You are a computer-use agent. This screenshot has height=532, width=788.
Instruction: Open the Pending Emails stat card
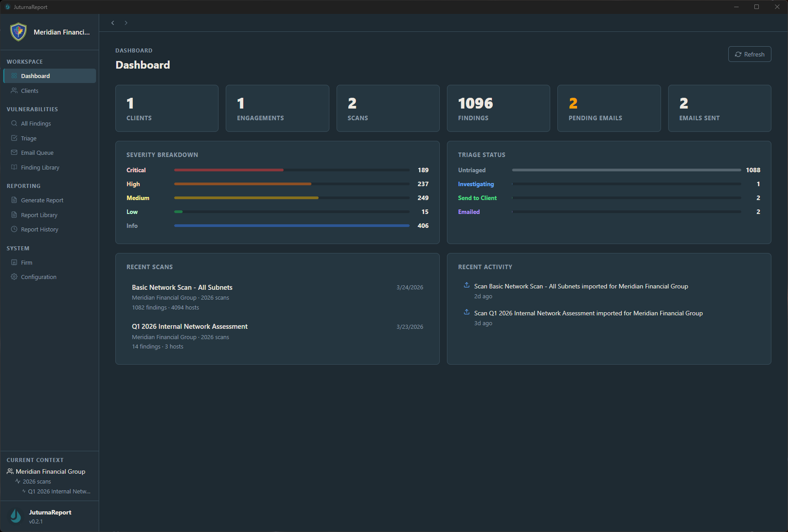[x=609, y=108]
